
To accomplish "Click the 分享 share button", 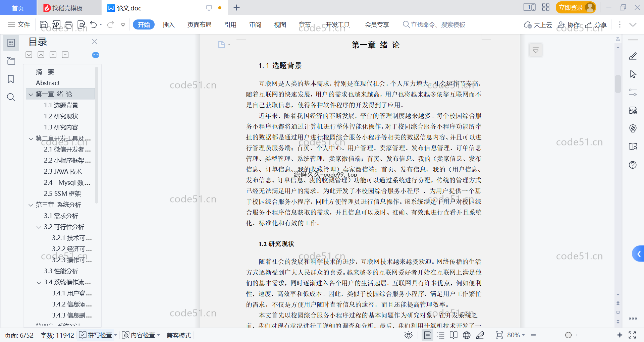I will click(596, 25).
